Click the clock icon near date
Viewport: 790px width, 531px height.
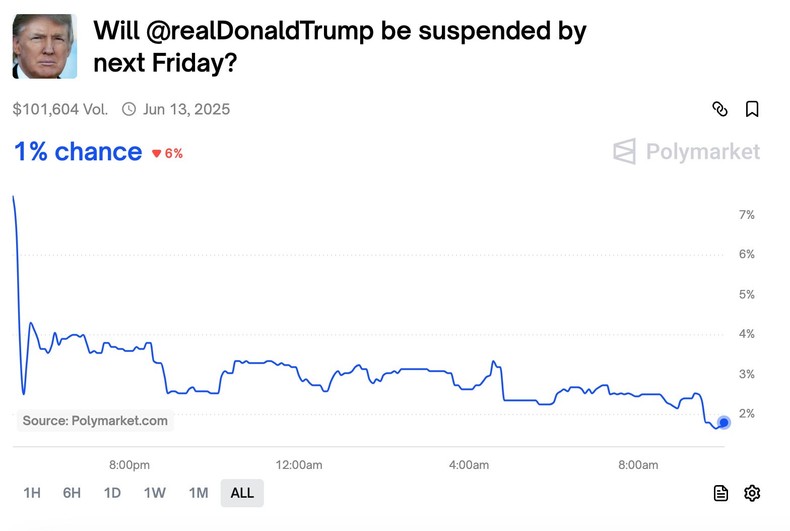[129, 109]
